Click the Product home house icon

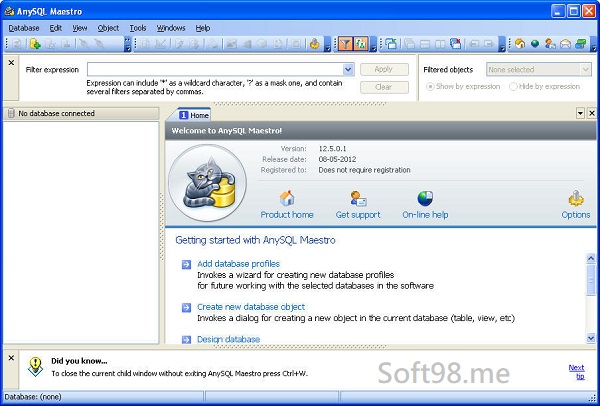[287, 198]
